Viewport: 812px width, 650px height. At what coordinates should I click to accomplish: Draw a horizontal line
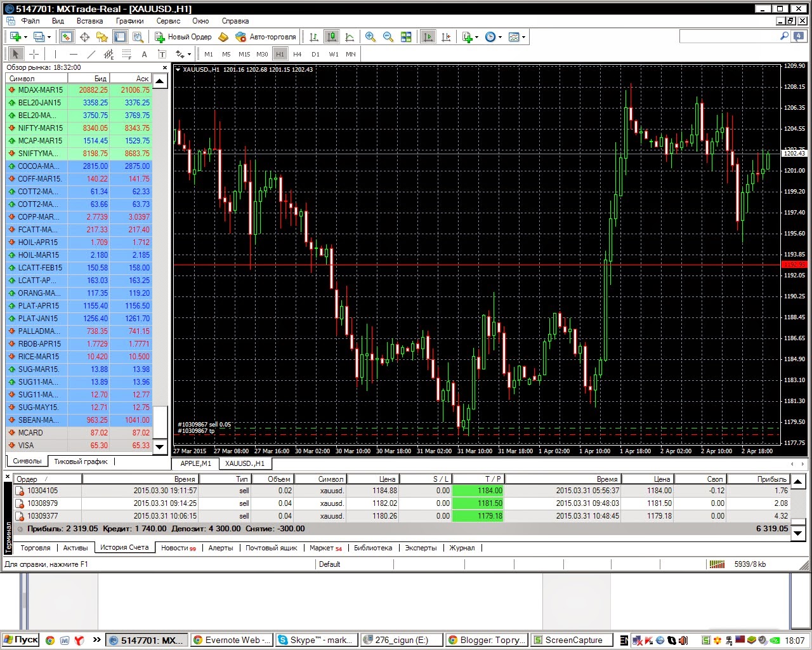click(x=73, y=54)
